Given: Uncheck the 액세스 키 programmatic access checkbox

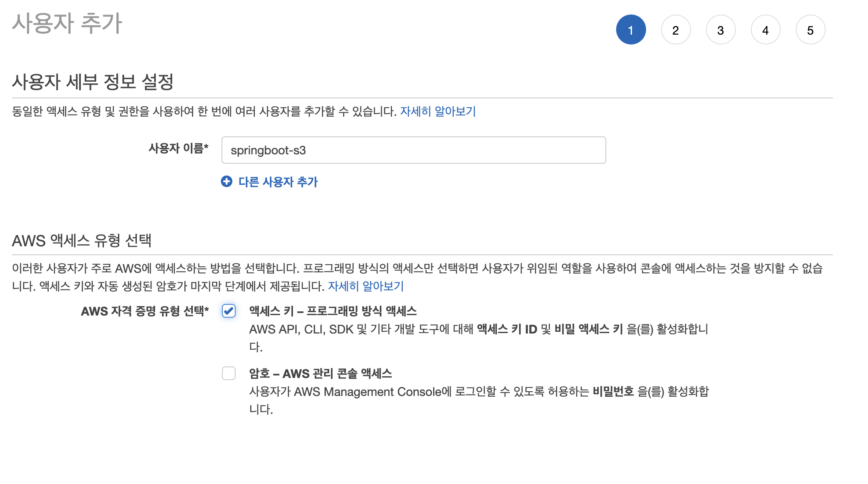Looking at the screenshot, I should point(229,311).
